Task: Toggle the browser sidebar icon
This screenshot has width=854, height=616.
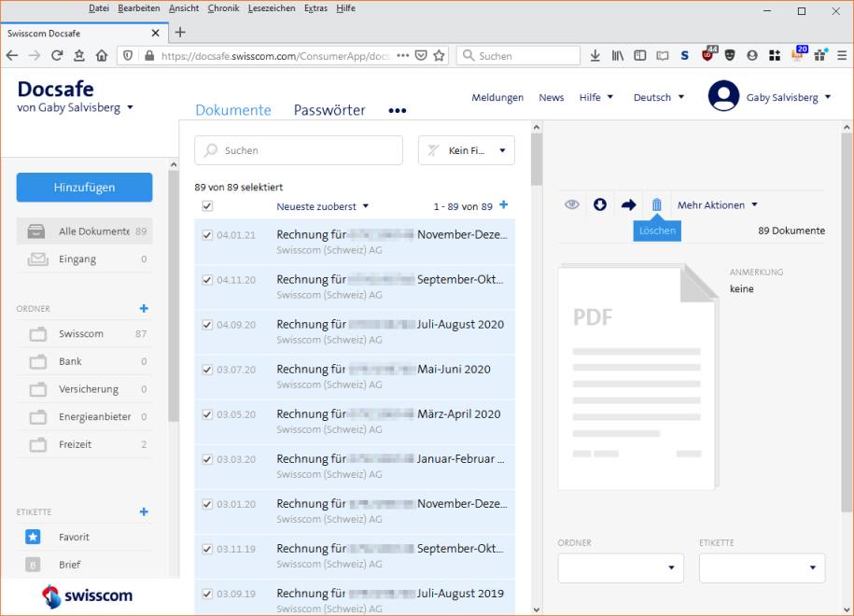Action: 640,56
